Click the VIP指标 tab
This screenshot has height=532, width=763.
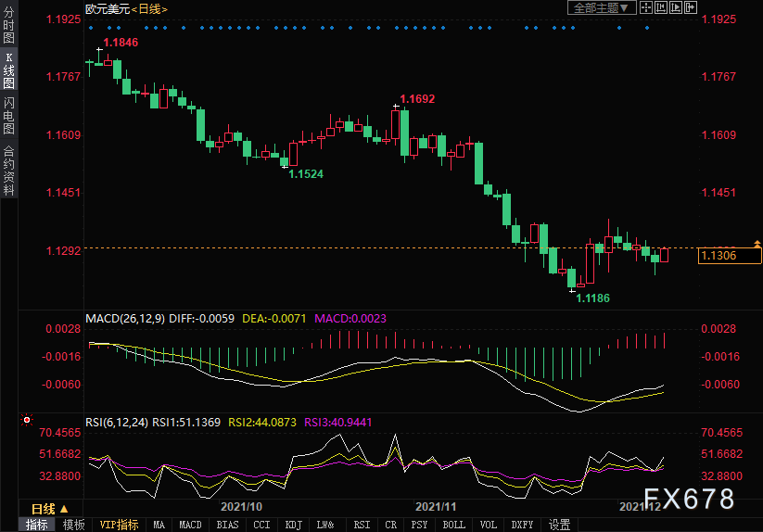click(119, 525)
